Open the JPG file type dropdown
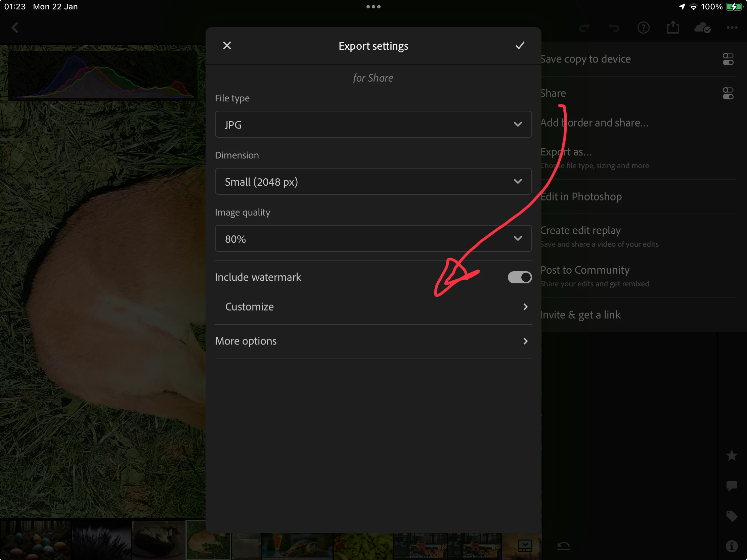The image size is (747, 560). tap(373, 125)
